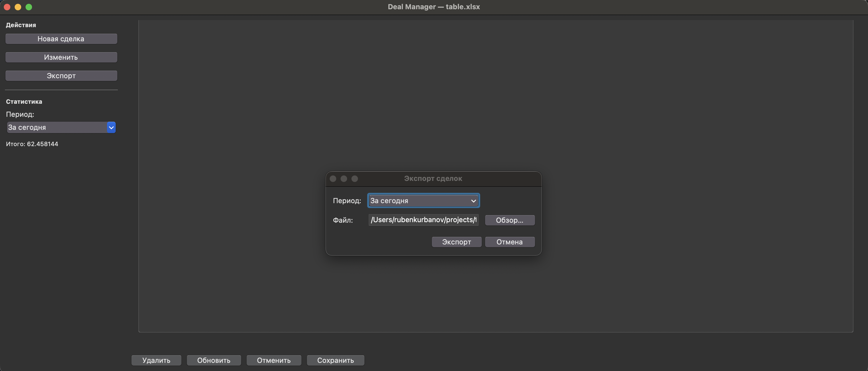Viewport: 868px width, 371px height.
Task: Click Отменить in the bottom bar
Action: tap(273, 360)
